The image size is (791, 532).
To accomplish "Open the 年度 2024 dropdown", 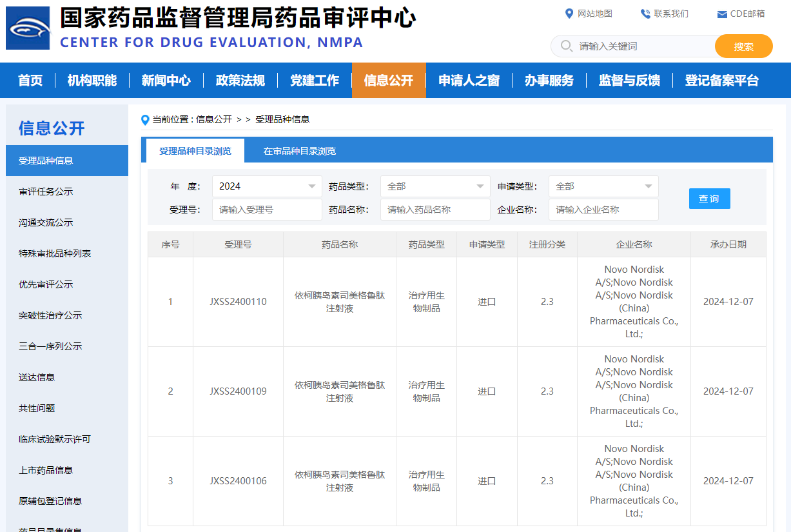I will [267, 186].
